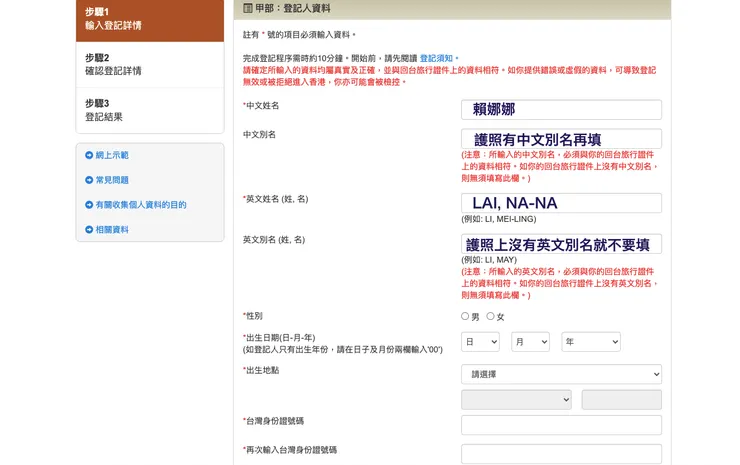Click the 台灣身份證號碼 input field

pos(561,425)
